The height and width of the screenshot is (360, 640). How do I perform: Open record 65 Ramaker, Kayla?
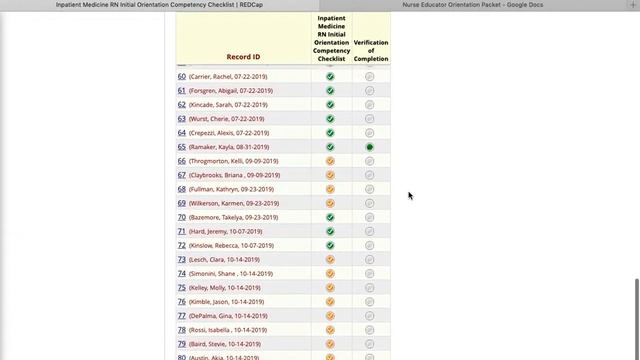point(182,147)
